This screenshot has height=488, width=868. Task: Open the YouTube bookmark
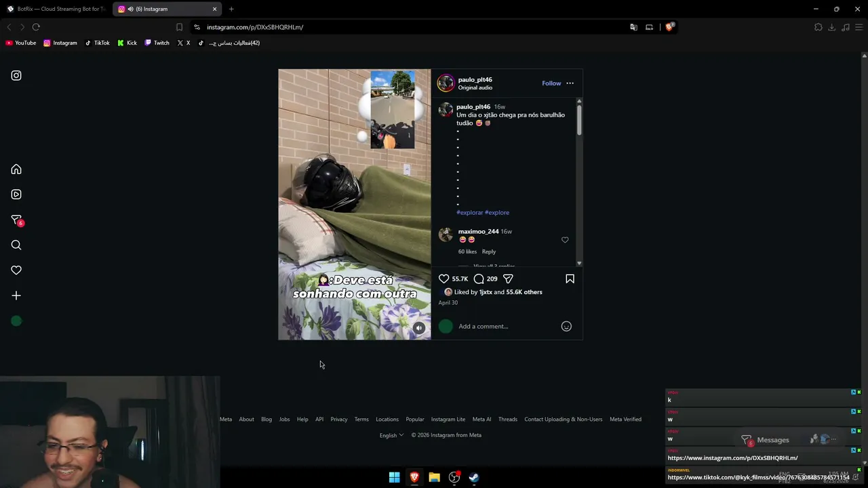[x=21, y=43]
